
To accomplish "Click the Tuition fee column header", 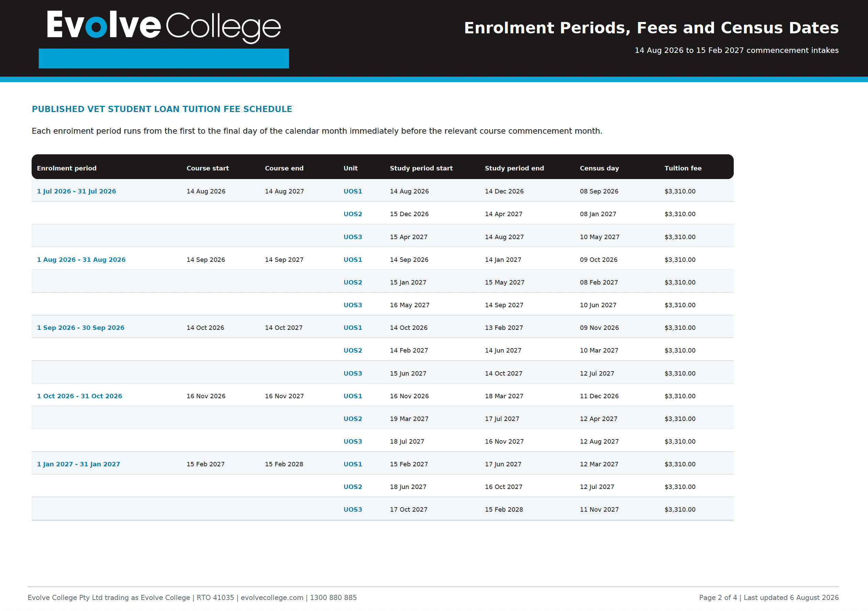I will pos(683,168).
